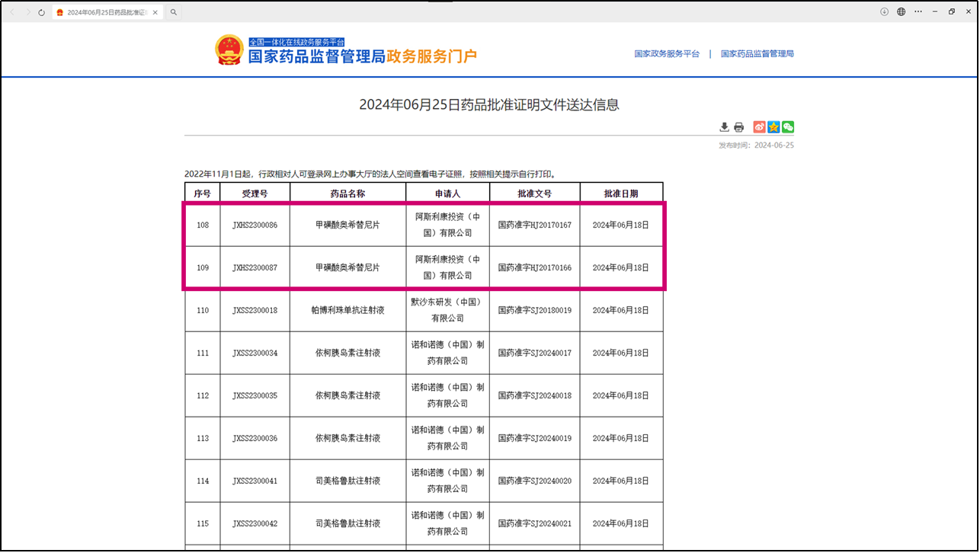Viewport: 980px width, 553px height.
Task: Click approval number 国药准字HJ20170167
Action: pos(534,225)
